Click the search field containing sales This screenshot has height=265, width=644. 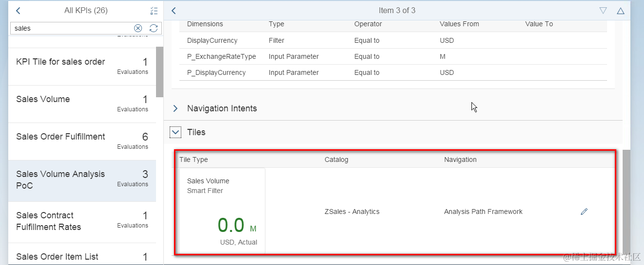(x=70, y=28)
